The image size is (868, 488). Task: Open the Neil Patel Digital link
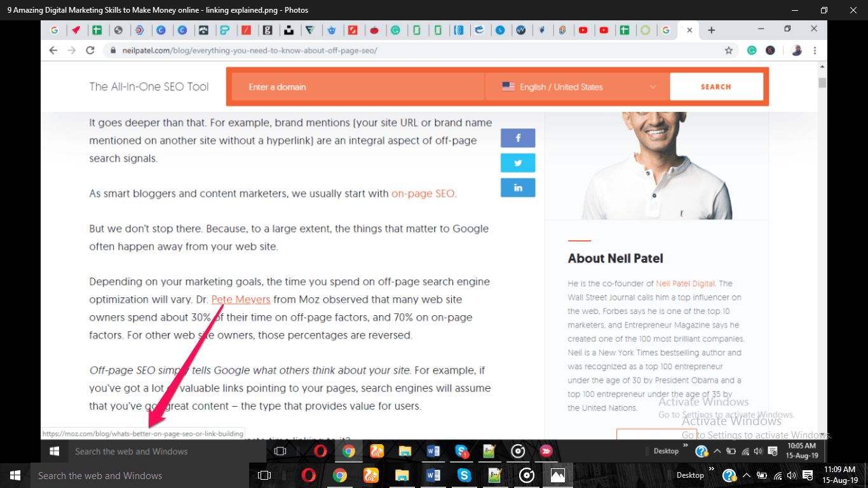pos(685,283)
